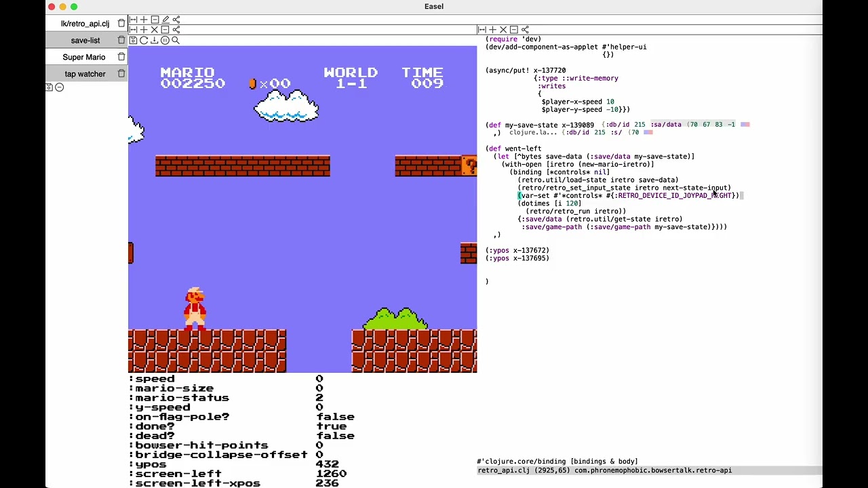Delete the tap watcher tab with its trash icon
This screenshot has height=488, width=868.
click(x=121, y=73)
